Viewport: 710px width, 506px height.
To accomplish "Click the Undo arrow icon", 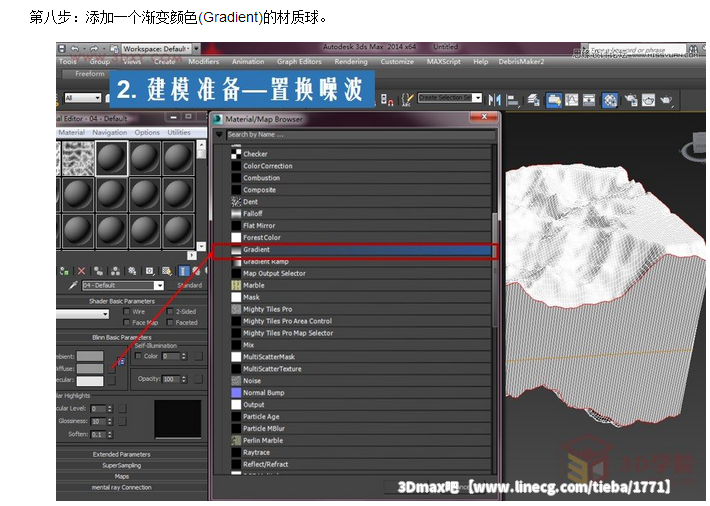I will coord(75,48).
